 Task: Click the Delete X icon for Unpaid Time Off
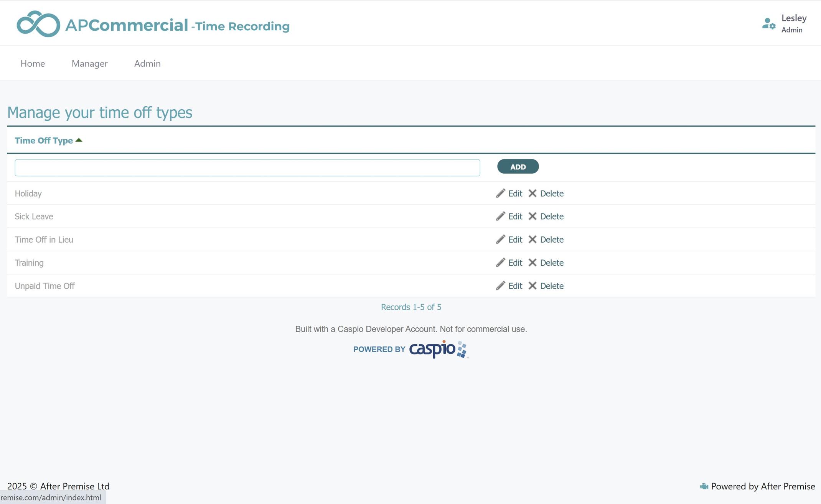tap(532, 286)
